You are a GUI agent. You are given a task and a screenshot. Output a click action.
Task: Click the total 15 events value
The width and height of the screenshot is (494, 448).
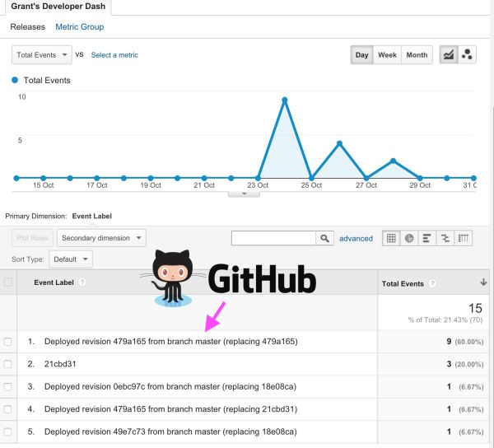[x=475, y=308]
